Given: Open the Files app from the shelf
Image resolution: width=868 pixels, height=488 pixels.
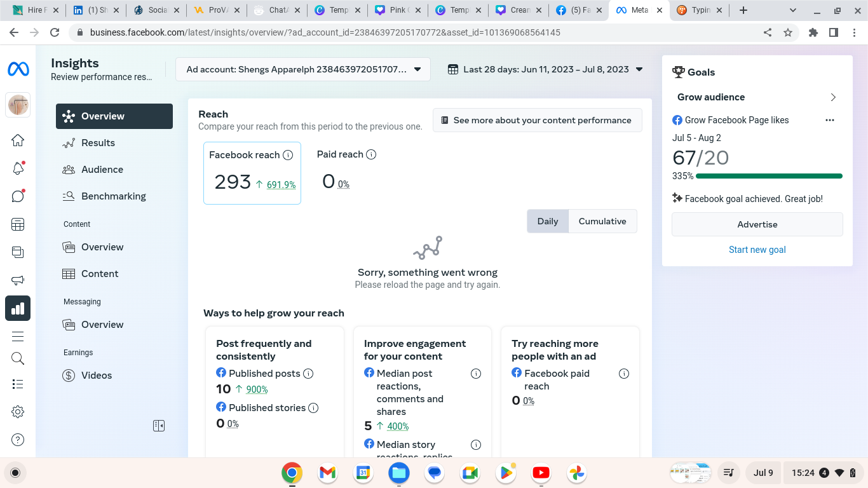Looking at the screenshot, I should 398,473.
